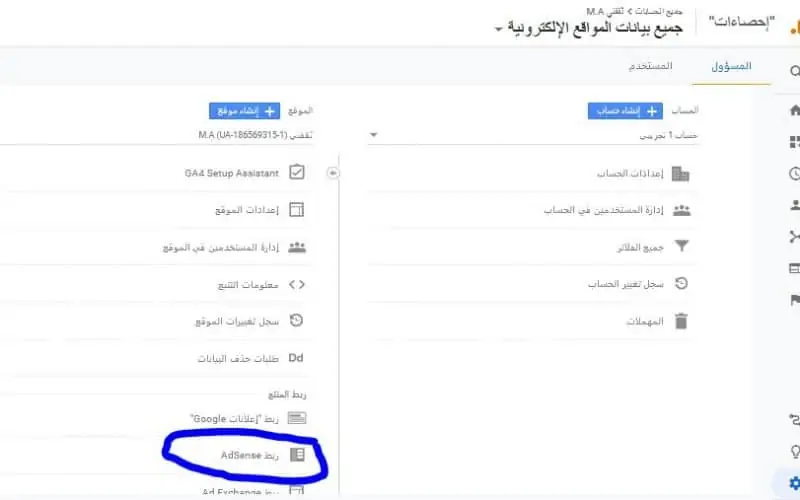Open the trash bin icon
The height and width of the screenshot is (500, 800).
[x=681, y=321]
